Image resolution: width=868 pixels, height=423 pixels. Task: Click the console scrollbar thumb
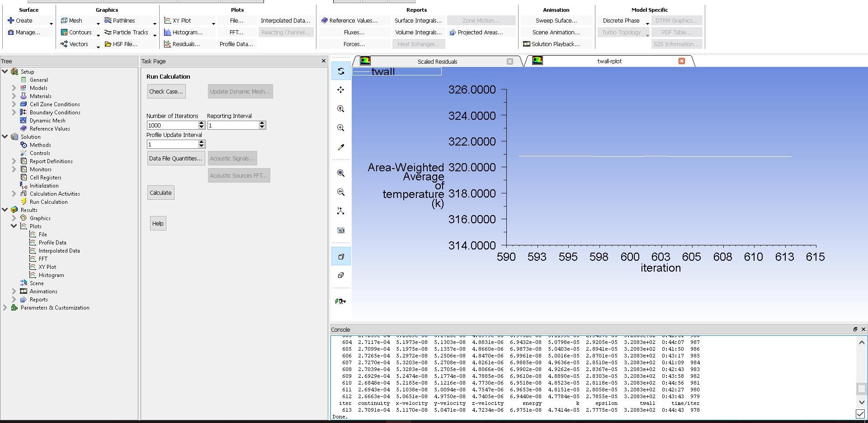(x=861, y=389)
